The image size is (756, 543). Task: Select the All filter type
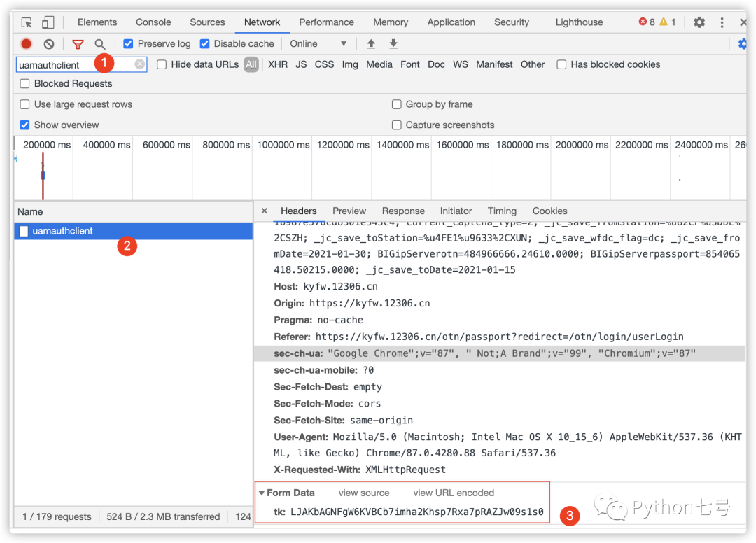251,64
